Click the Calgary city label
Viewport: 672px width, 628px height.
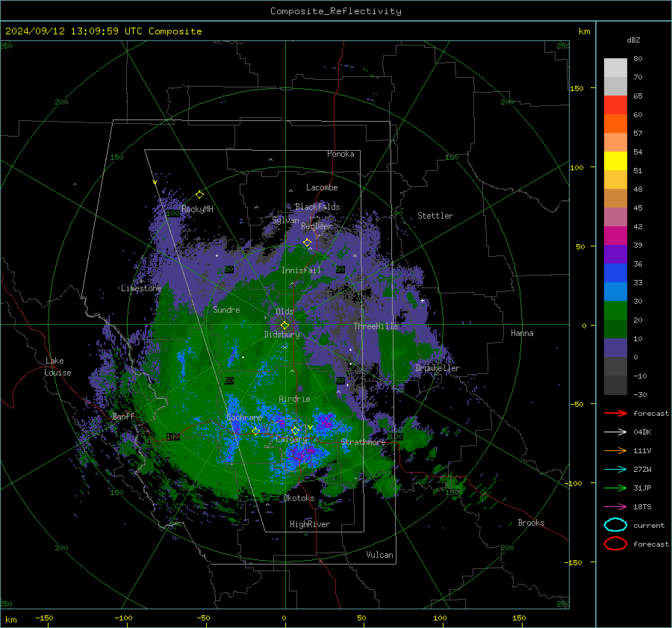click(x=291, y=439)
